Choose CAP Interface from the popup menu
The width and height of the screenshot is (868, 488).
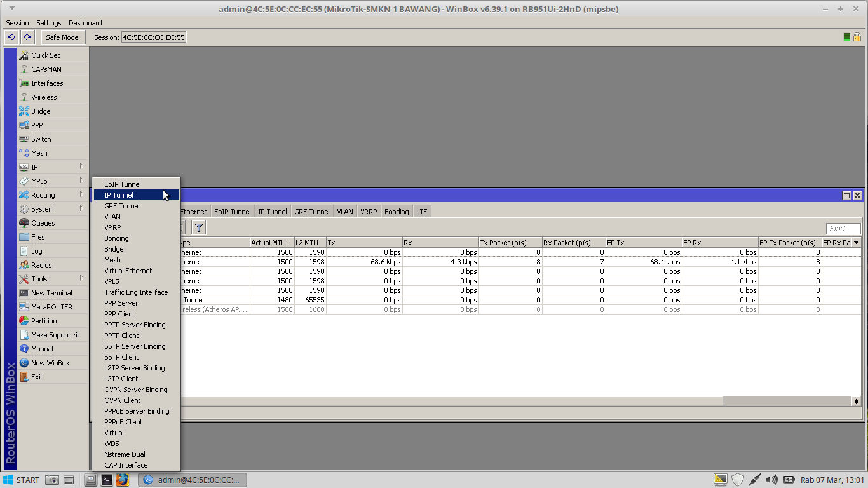[136, 465]
